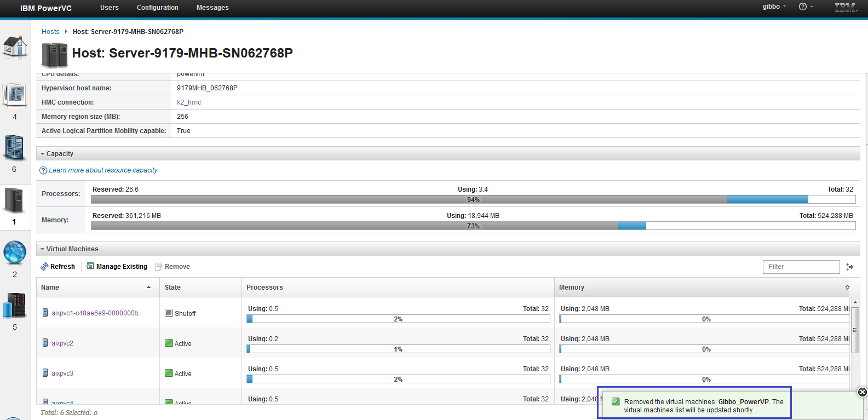Click the Refresh icon in the VM toolbar

44,267
